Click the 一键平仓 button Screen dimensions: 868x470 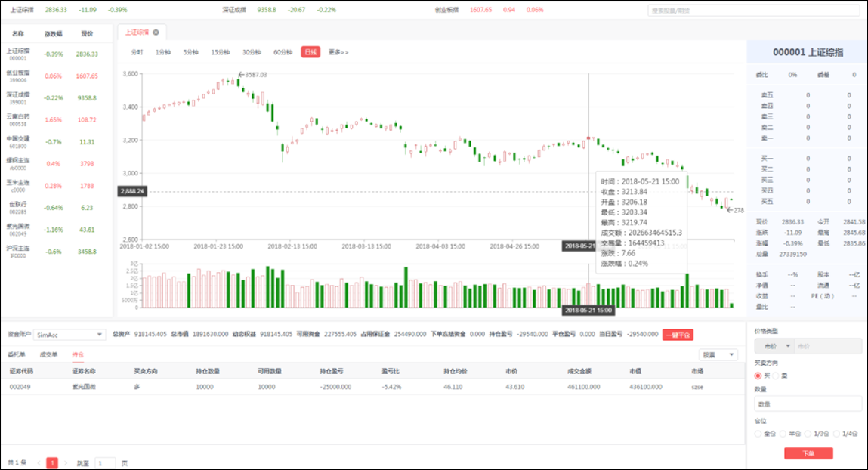677,334
